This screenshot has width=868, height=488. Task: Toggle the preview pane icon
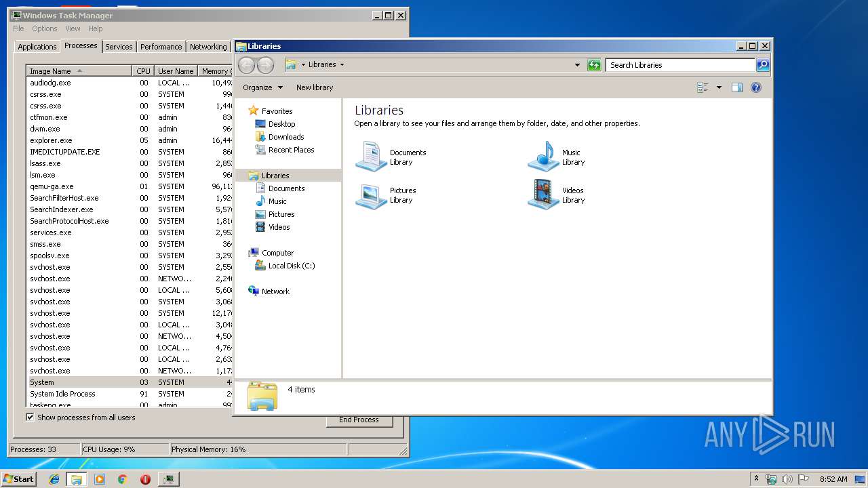pos(737,87)
